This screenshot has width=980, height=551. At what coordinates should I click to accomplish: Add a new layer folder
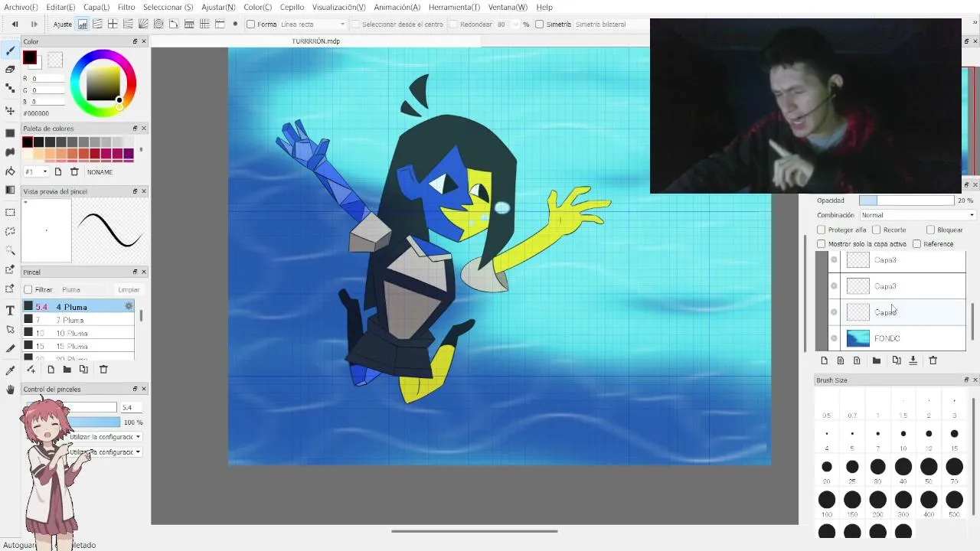[876, 360]
